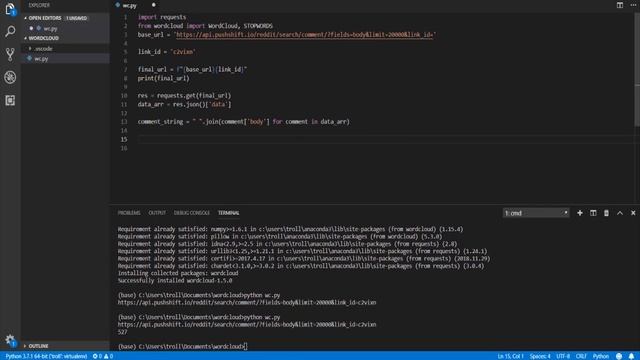The image size is (640, 360).
Task: Click the '1 UNSAVED' badge
Action: pos(76,18)
